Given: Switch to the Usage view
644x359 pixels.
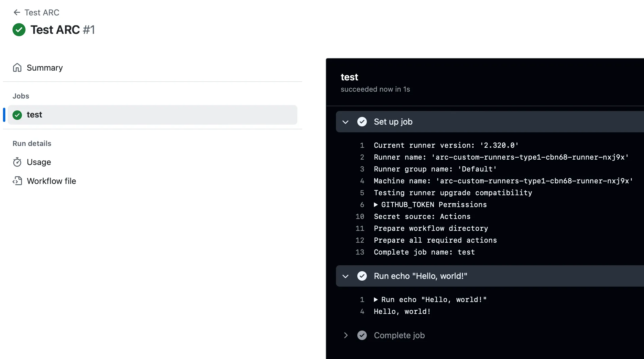Looking at the screenshot, I should [39, 162].
